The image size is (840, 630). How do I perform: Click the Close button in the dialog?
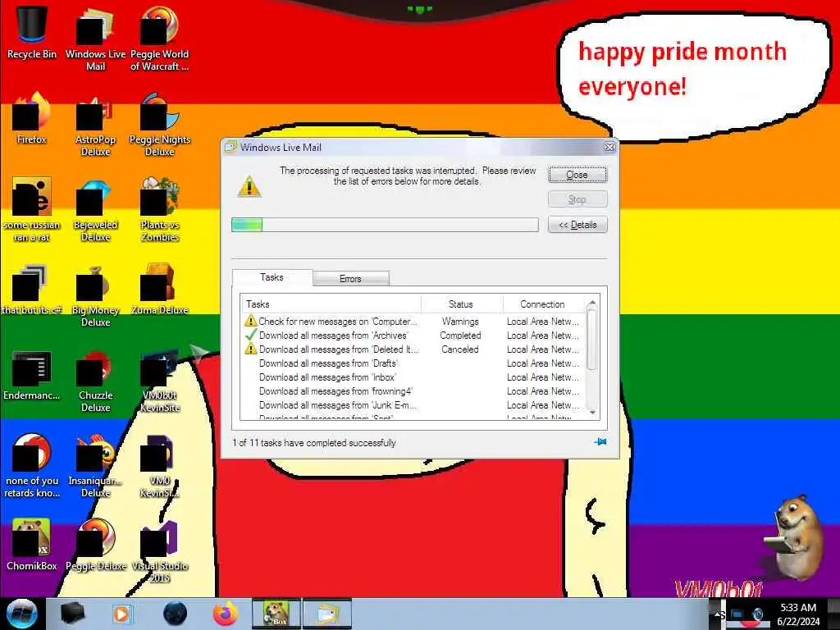pos(577,175)
